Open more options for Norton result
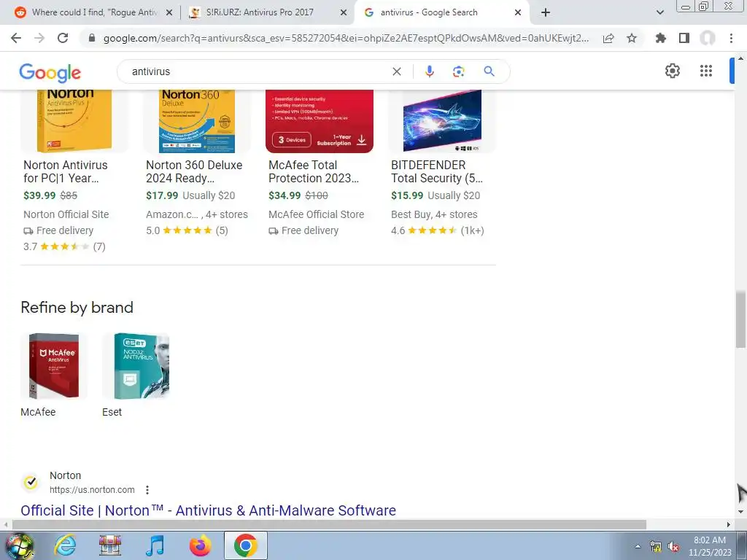Image resolution: width=747 pixels, height=560 pixels. point(147,489)
